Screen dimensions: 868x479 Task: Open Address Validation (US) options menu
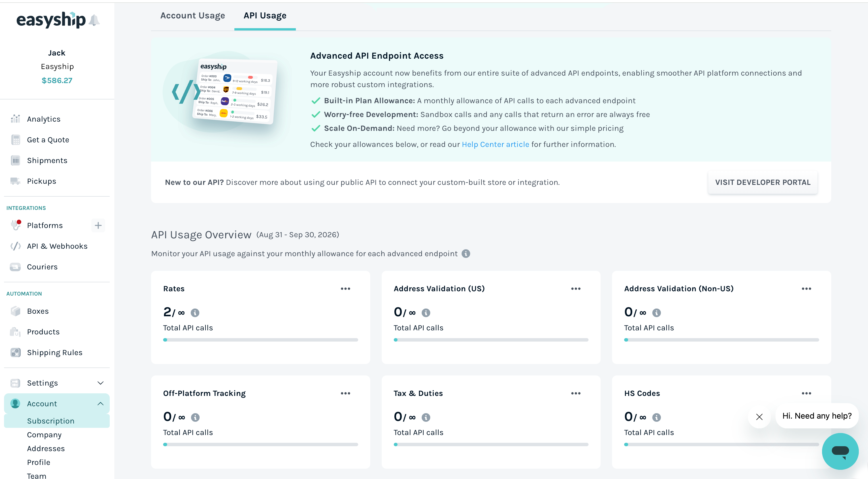576,289
